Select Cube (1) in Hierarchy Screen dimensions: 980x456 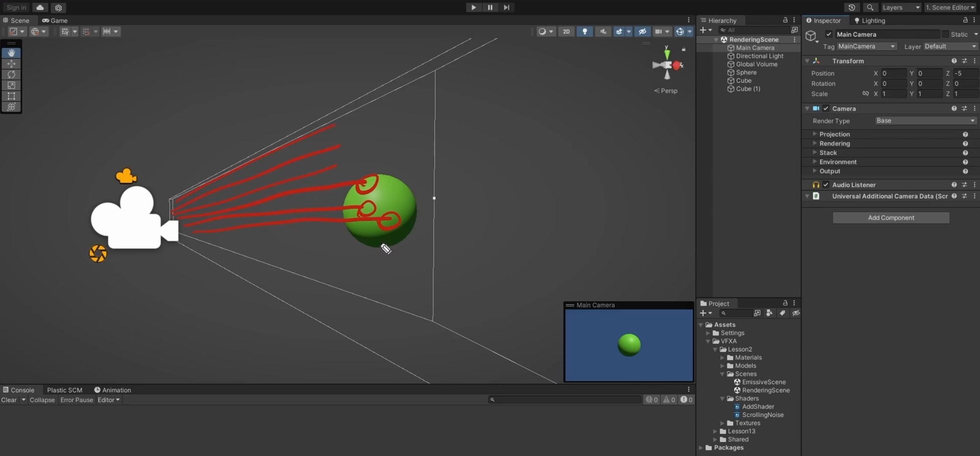tap(748, 89)
